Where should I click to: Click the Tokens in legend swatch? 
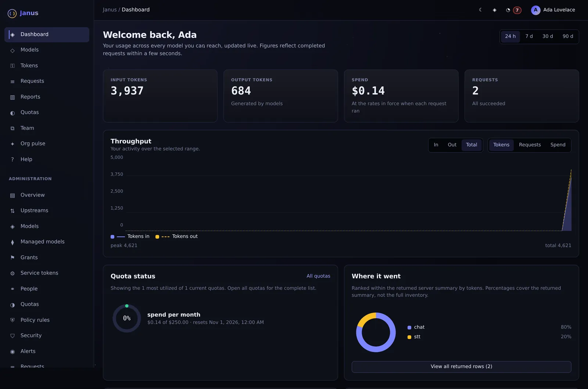point(112,237)
